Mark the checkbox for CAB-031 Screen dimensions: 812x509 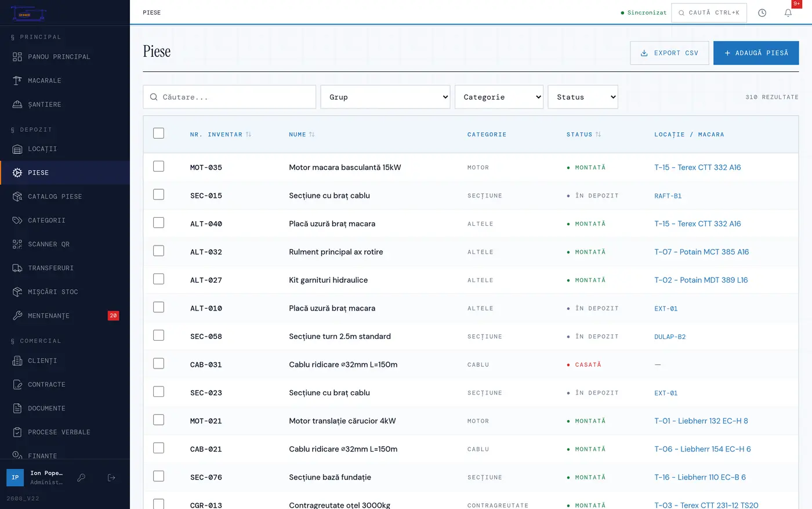pos(158,364)
